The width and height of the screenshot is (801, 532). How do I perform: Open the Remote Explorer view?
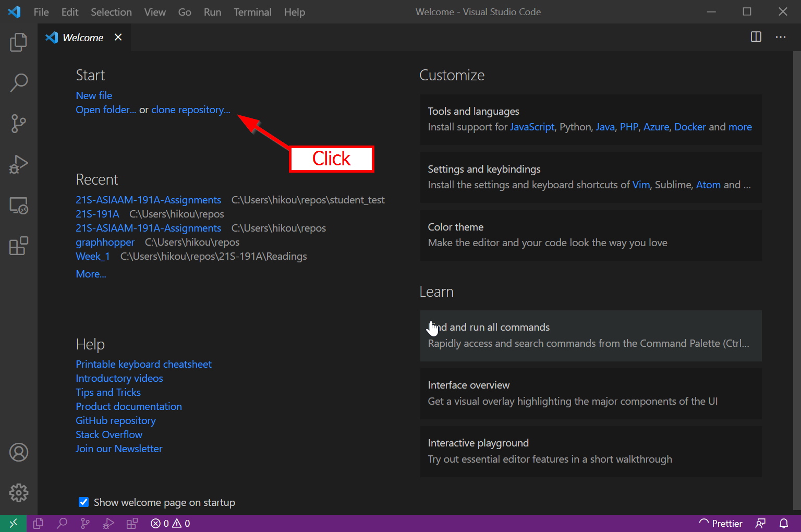coord(19,205)
